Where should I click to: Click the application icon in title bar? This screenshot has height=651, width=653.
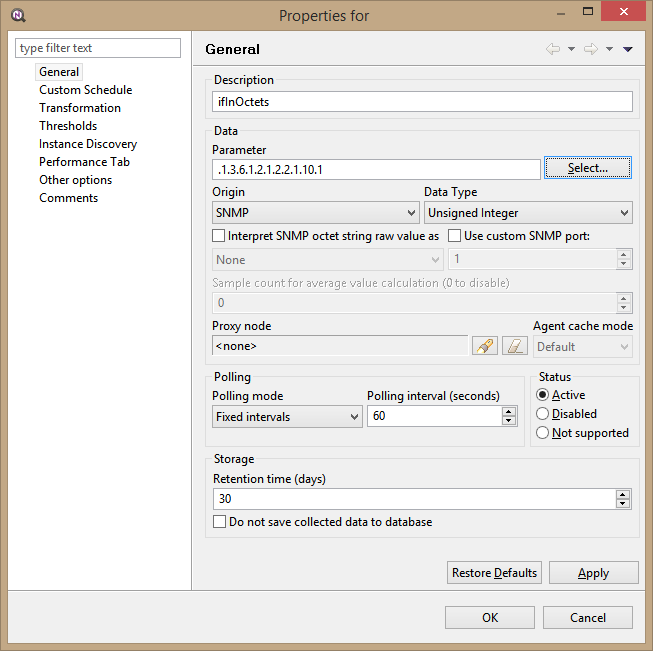click(x=17, y=15)
